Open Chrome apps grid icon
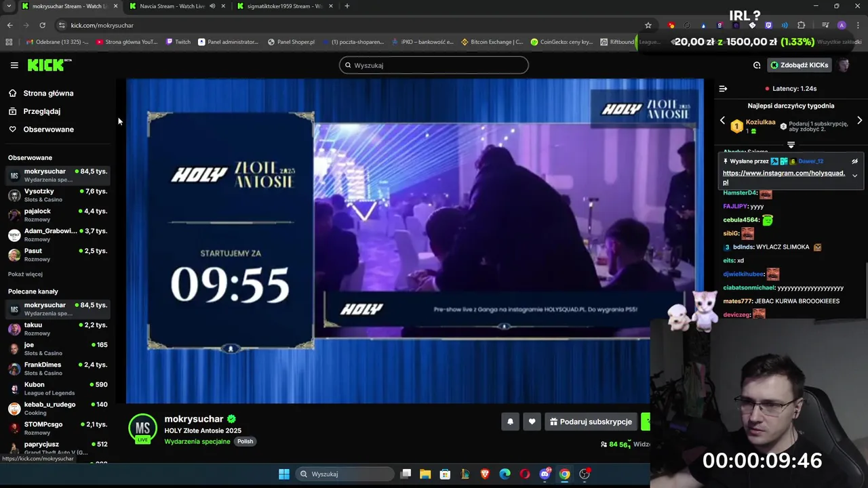Screen dimensions: 868x488 click(9, 42)
